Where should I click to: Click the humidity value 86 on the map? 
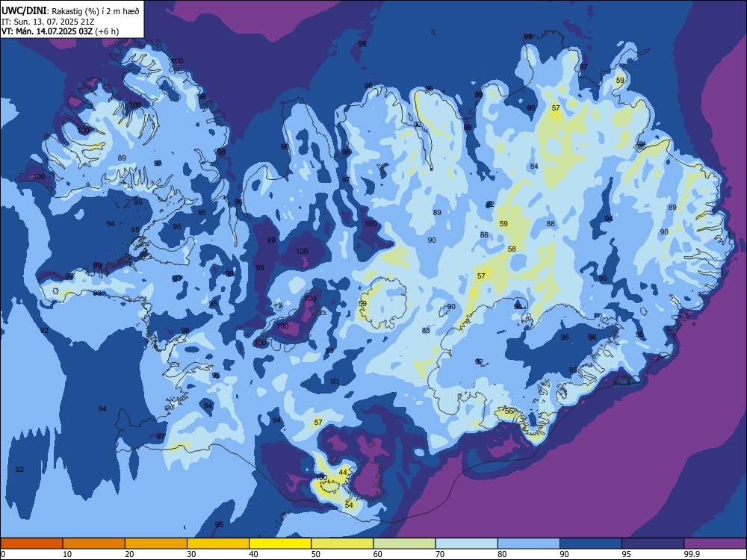pyautogui.click(x=484, y=234)
